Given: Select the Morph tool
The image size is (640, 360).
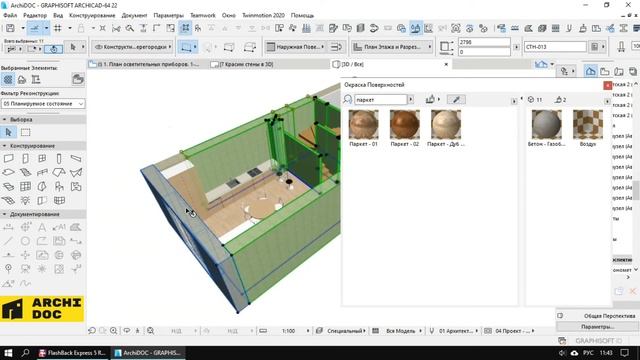Looking at the screenshot, I should click(42, 187).
